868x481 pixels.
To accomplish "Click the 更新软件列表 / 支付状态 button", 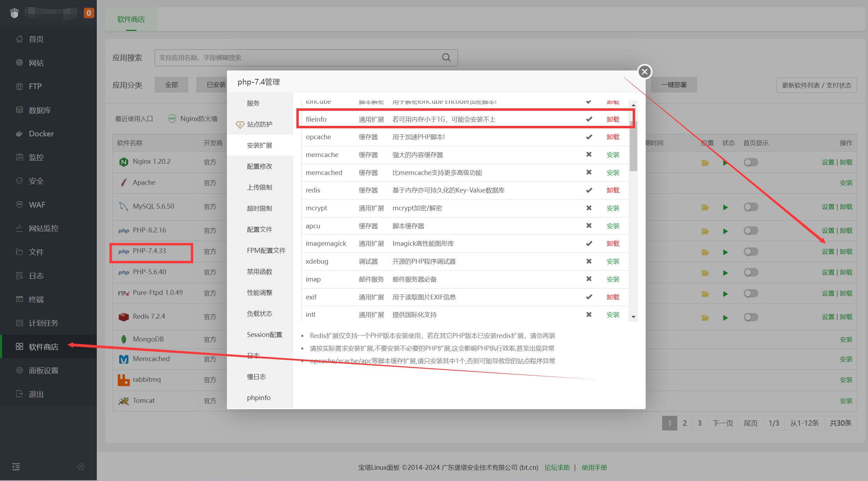I will click(816, 85).
